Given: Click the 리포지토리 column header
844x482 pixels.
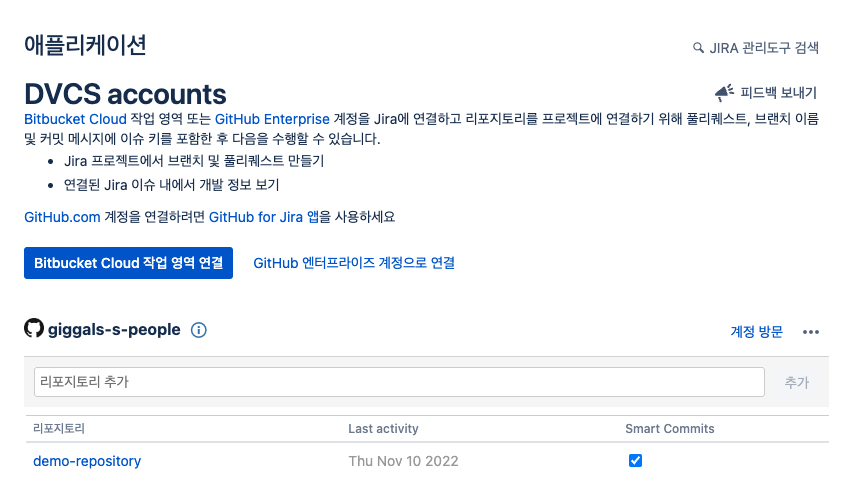Looking at the screenshot, I should click(x=59, y=429).
